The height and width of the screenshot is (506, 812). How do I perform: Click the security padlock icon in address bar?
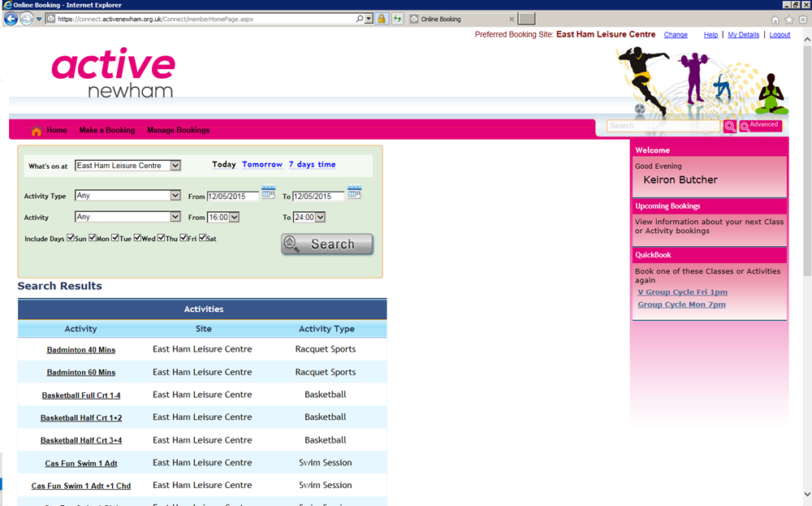click(382, 19)
